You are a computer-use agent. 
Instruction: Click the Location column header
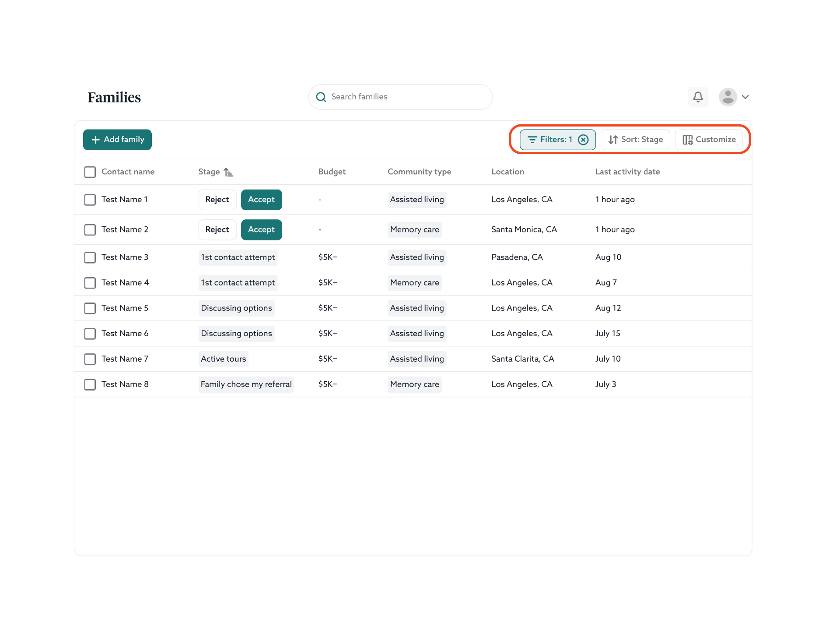(508, 172)
